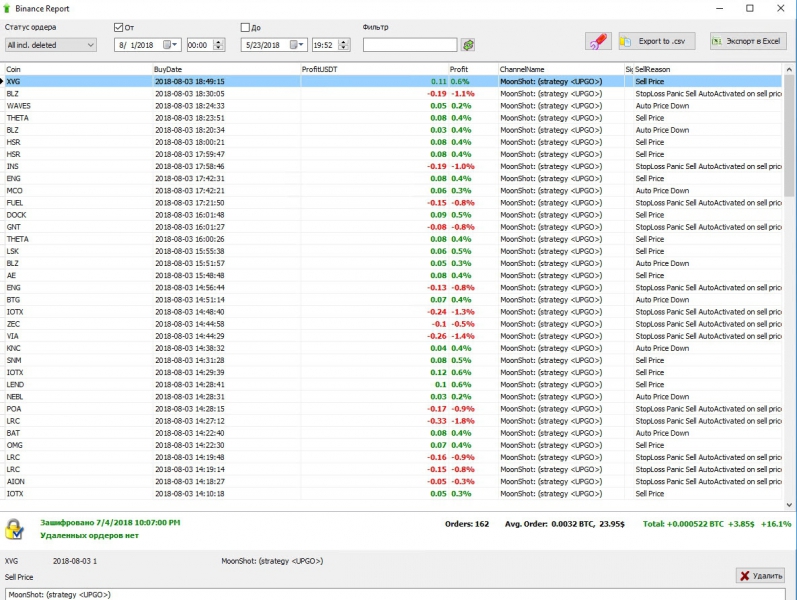Toggle the До date checkbox
797x600 pixels.
pos(245,27)
